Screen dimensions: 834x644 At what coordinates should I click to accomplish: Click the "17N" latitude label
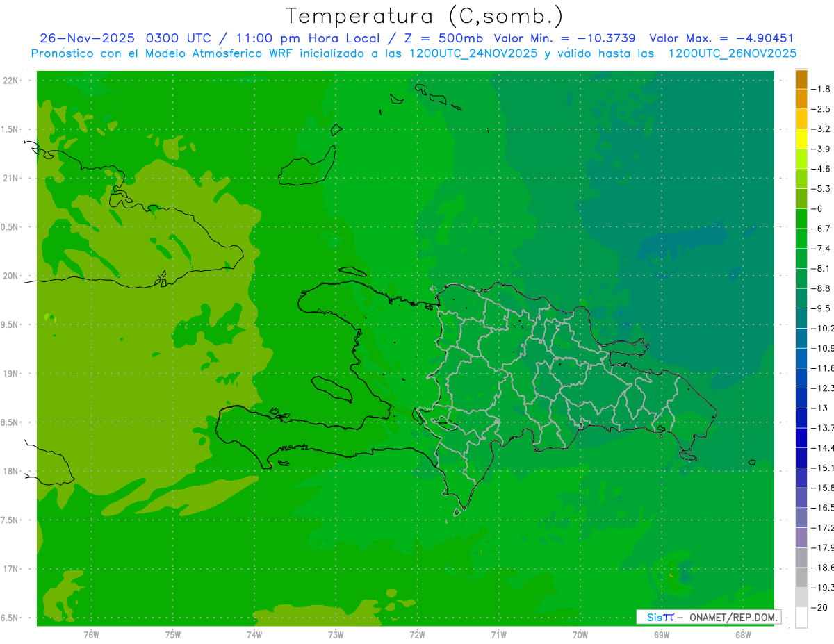10,569
